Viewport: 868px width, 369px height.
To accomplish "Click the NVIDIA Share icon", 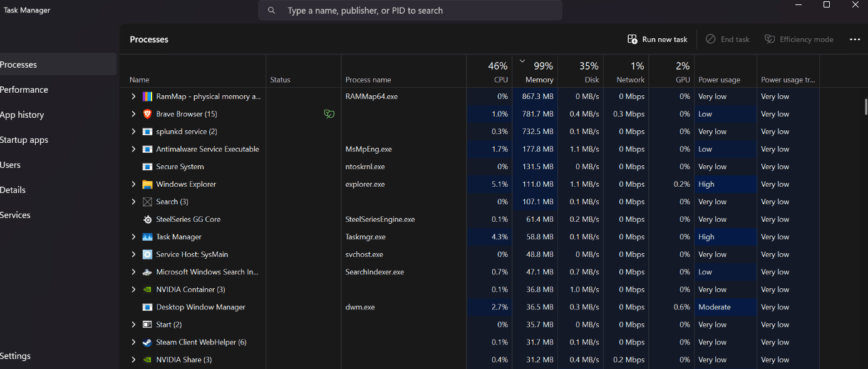I will (147, 360).
